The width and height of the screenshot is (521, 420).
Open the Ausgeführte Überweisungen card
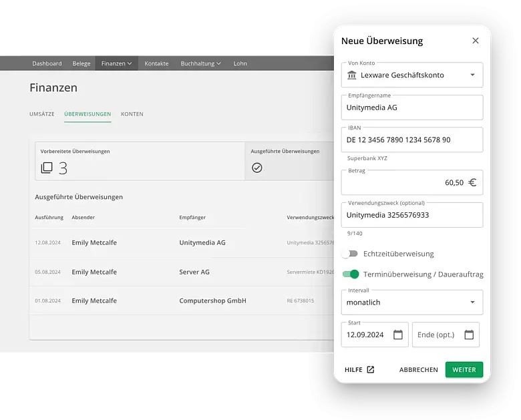[289, 161]
